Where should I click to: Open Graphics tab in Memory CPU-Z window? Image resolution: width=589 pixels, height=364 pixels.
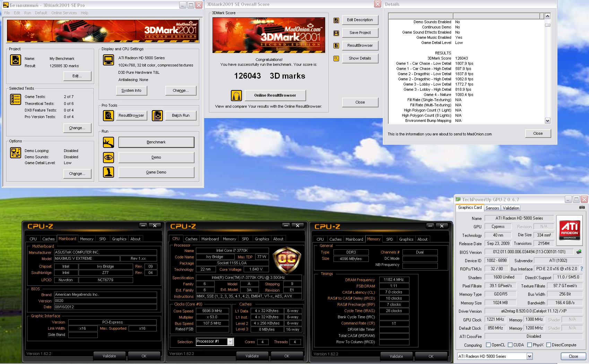pyautogui.click(x=406, y=239)
